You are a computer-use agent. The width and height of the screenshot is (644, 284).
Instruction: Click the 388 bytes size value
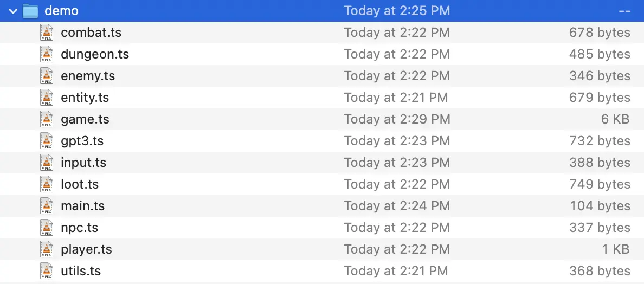[600, 163]
